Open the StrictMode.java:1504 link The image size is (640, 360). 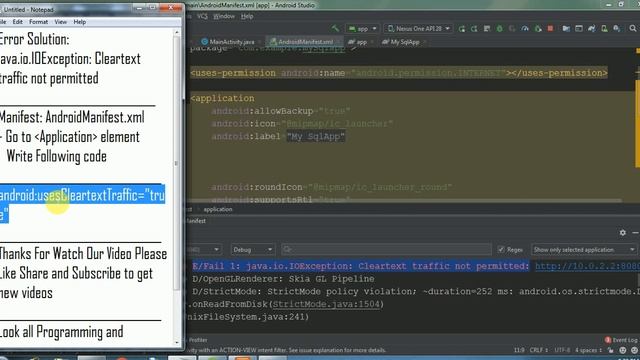(x=326, y=304)
